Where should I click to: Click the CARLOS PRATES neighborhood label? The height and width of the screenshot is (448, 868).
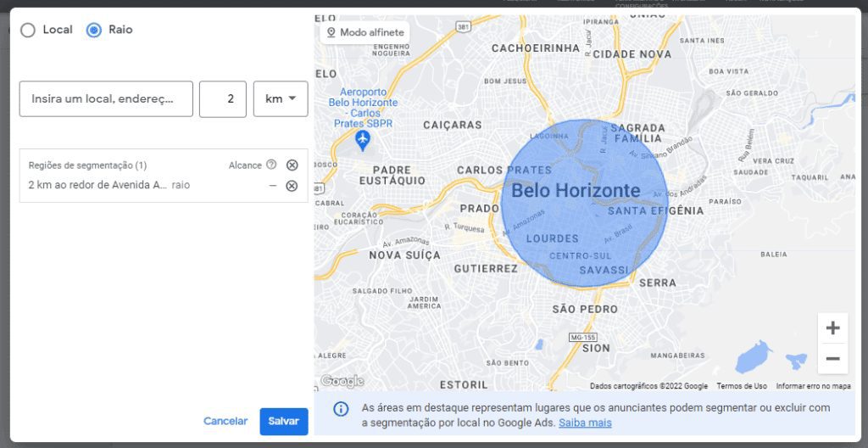504,171
